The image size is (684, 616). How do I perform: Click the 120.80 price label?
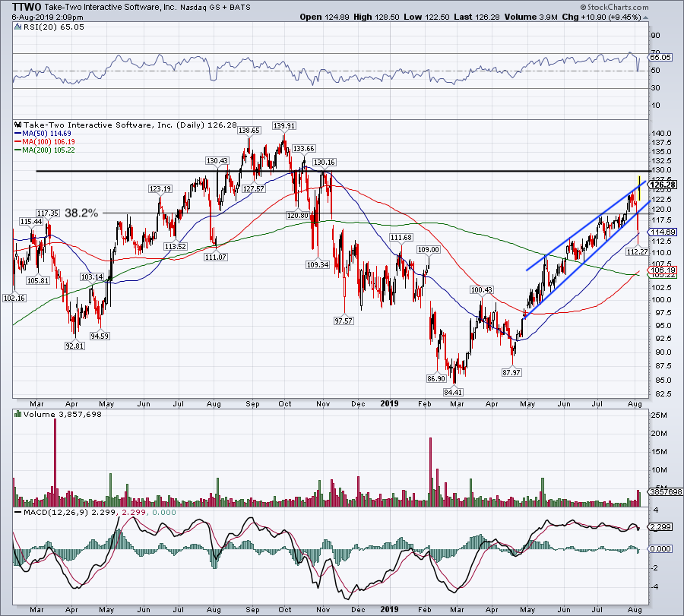(297, 216)
